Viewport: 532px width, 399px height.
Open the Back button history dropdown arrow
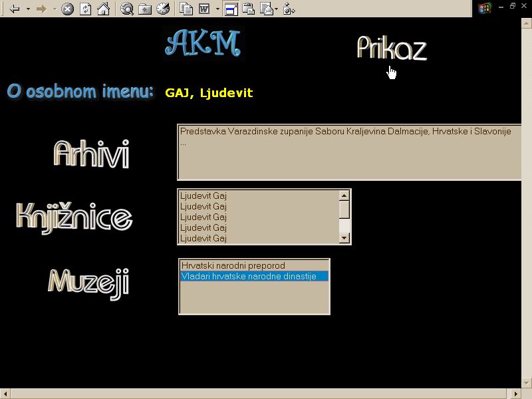[28, 9]
